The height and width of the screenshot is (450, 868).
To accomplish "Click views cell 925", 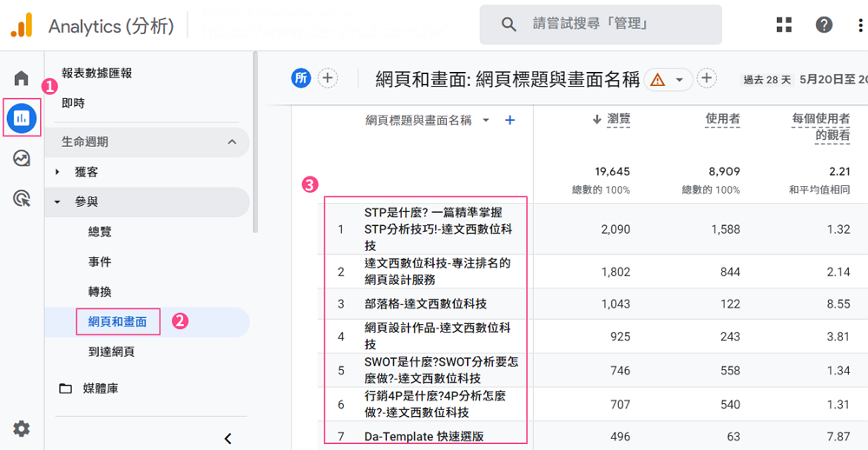I will [620, 336].
